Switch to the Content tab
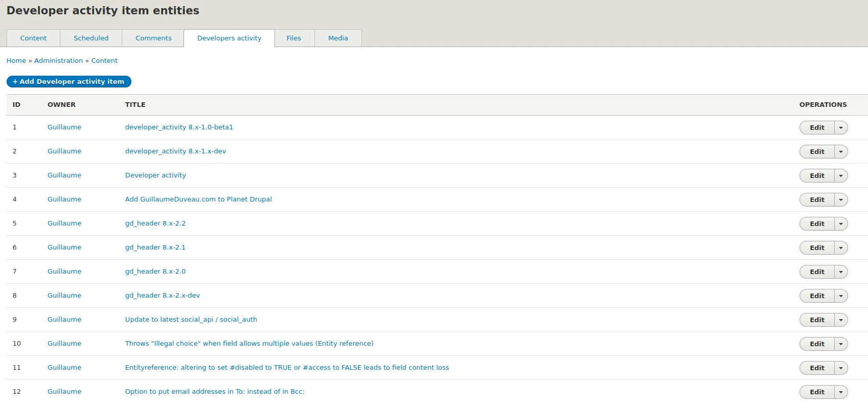868x403 pixels. (x=33, y=38)
